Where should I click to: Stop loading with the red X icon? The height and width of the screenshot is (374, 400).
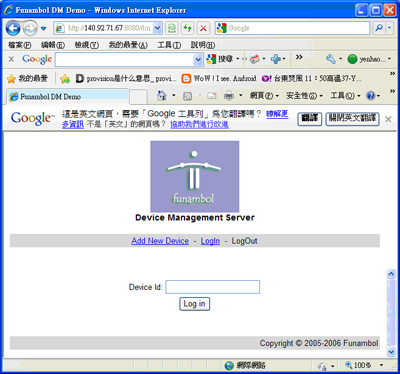(203, 28)
